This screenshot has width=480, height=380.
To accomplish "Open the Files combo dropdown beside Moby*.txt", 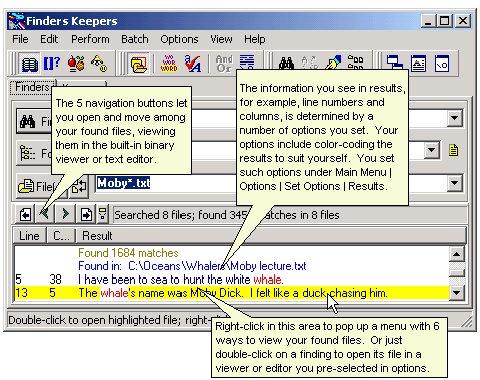I will (x=454, y=183).
